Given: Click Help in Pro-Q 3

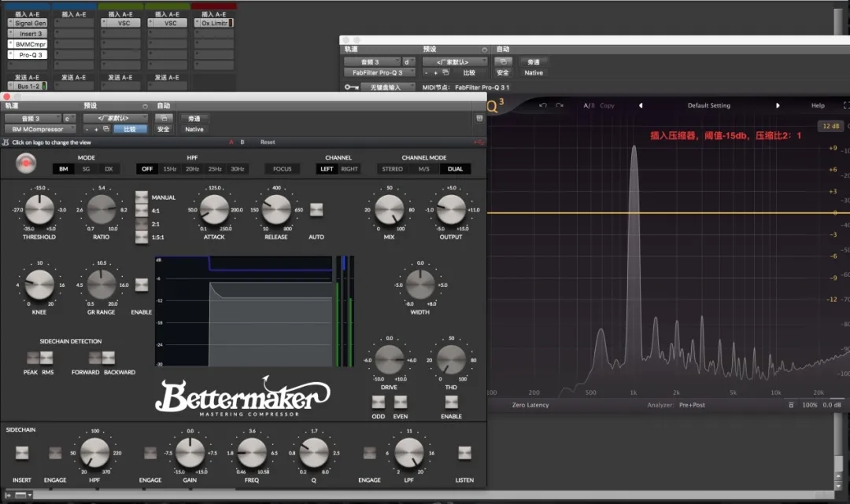Looking at the screenshot, I should point(818,105).
